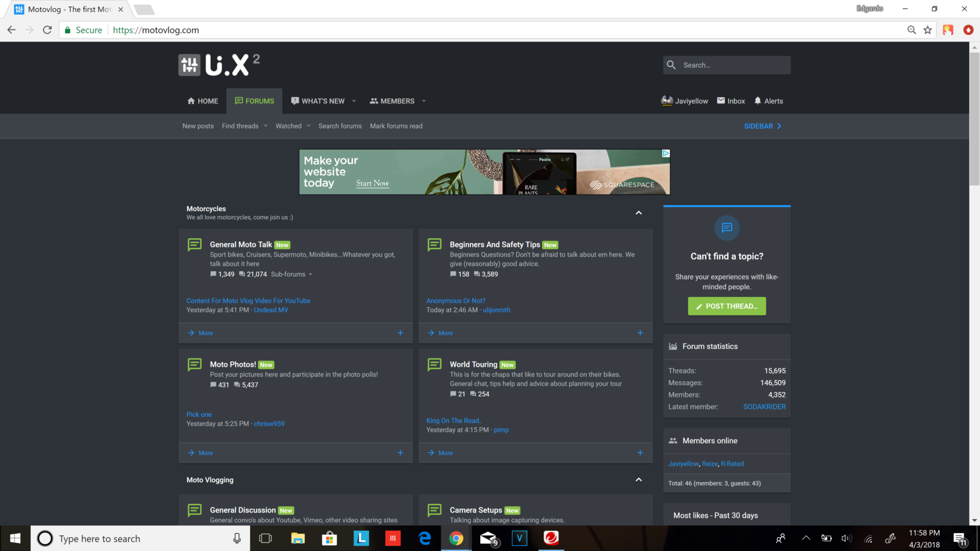Image resolution: width=980 pixels, height=551 pixels.
Task: Open the Action Center notification icon
Action: click(x=960, y=539)
